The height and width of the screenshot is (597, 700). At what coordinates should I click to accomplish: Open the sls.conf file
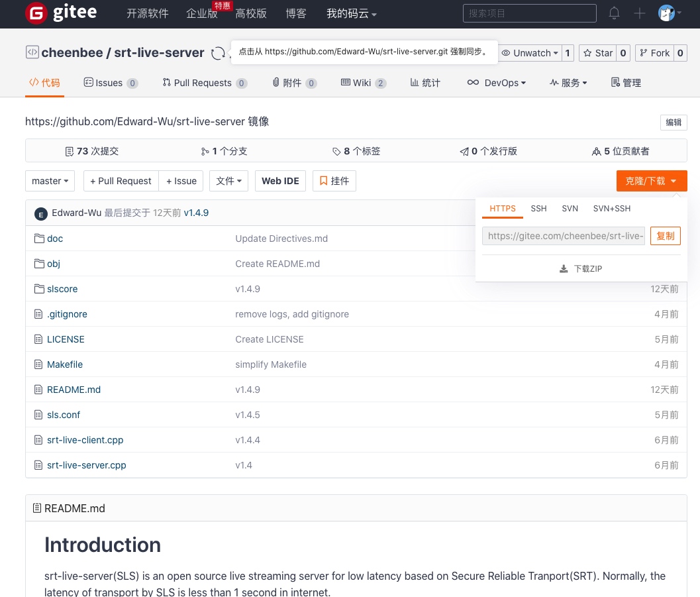tap(64, 415)
